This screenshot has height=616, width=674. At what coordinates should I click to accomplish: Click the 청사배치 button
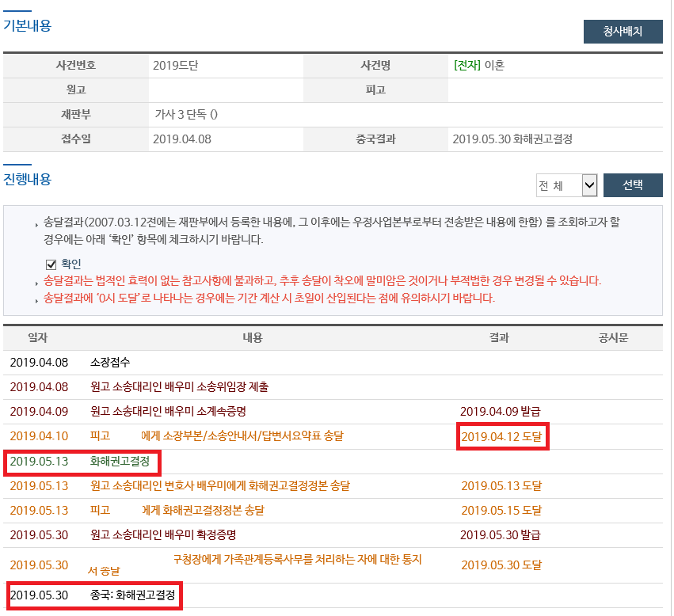[623, 32]
